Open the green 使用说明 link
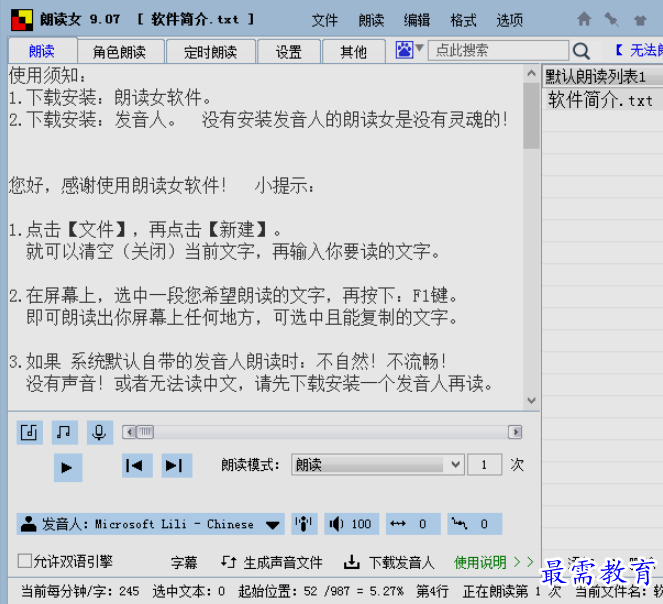The height and width of the screenshot is (604, 663). [480, 562]
